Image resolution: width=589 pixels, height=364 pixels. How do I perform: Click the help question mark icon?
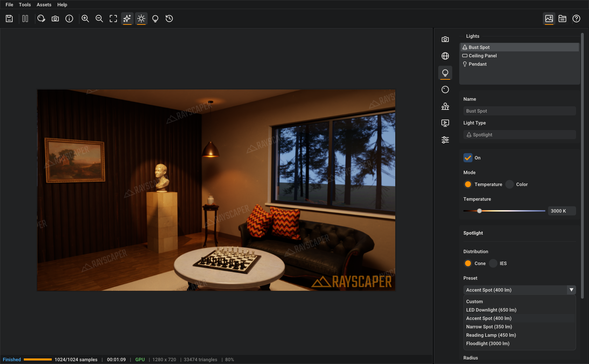click(576, 19)
